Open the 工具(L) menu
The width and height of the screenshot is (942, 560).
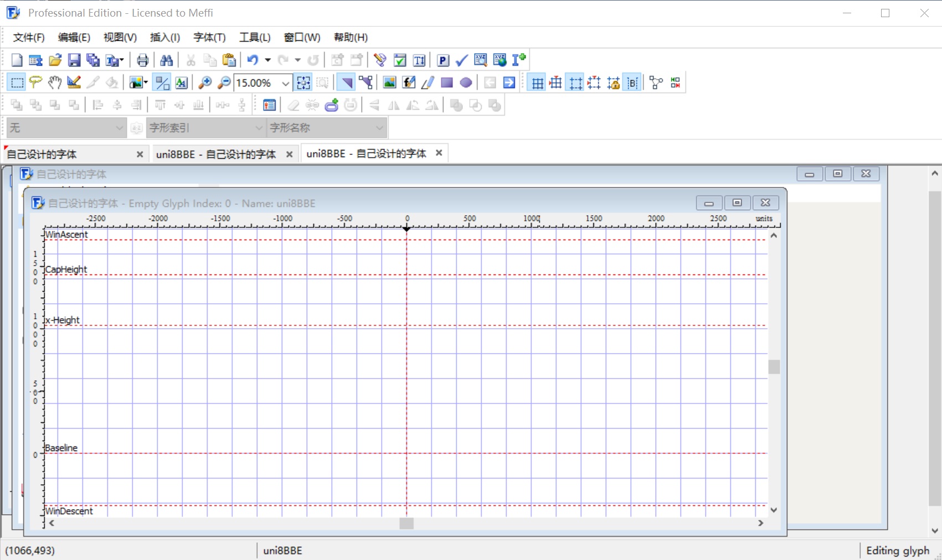pos(255,37)
